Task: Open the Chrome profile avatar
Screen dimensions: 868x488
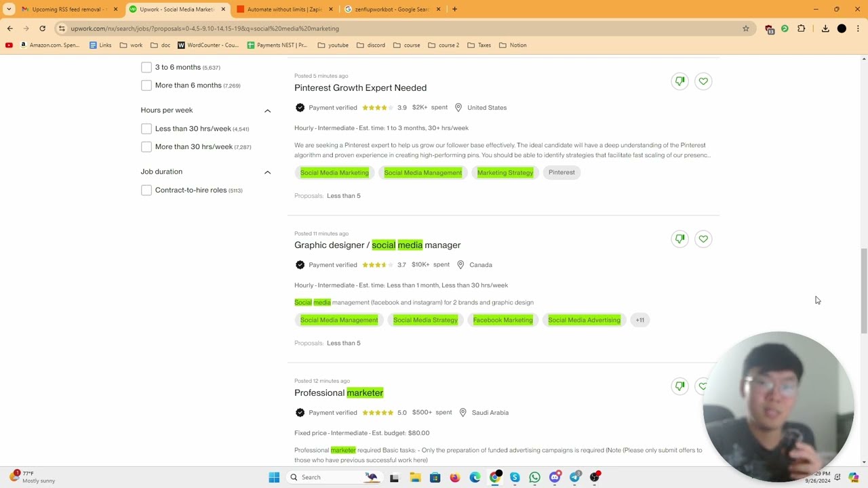Action: tap(842, 28)
